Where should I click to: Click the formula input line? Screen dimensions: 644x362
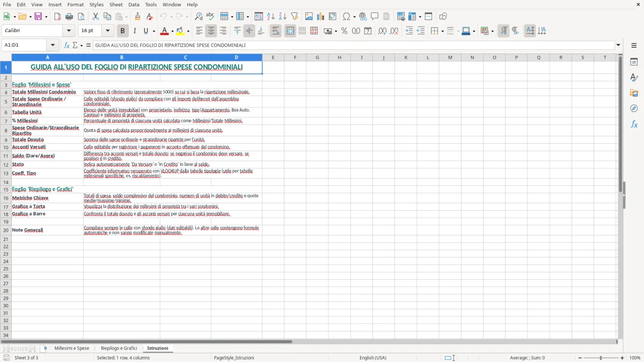pos(354,45)
